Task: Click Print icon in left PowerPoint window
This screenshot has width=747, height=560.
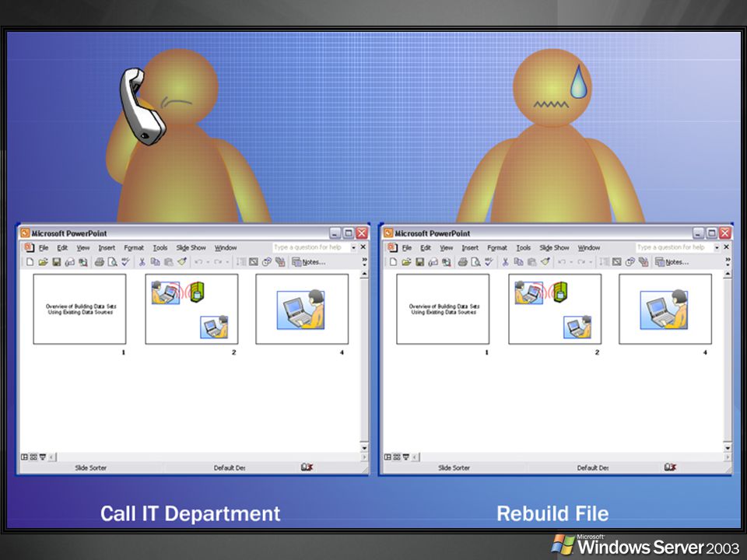Action: point(99,262)
